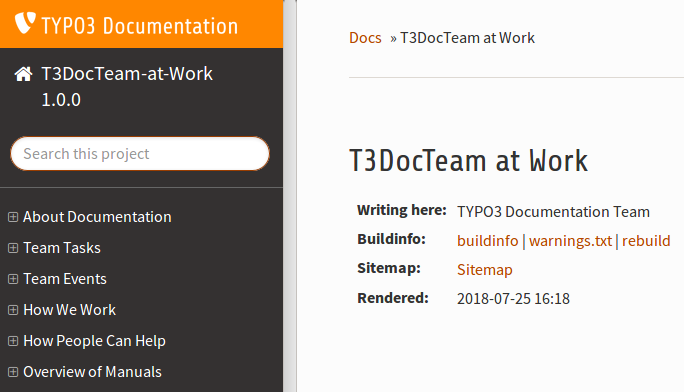684x392 pixels.
Task: Open the Sitemap link
Action: (x=485, y=270)
